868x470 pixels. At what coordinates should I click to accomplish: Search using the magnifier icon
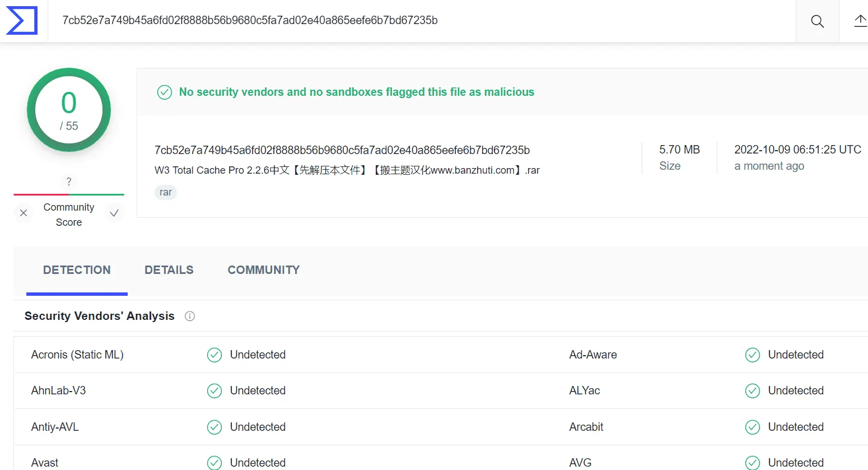point(817,21)
